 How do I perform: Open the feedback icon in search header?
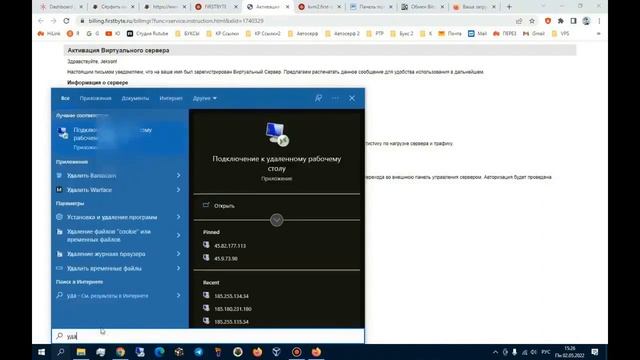(x=318, y=98)
